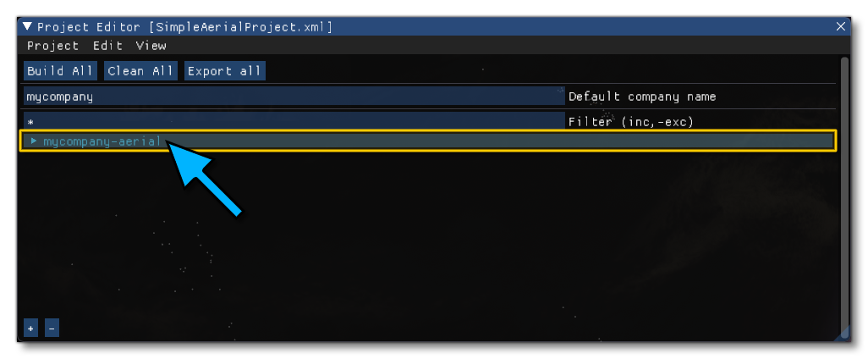868x359 pixels.
Task: Click the Filter (inc,-exc) label
Action: pyautogui.click(x=631, y=121)
